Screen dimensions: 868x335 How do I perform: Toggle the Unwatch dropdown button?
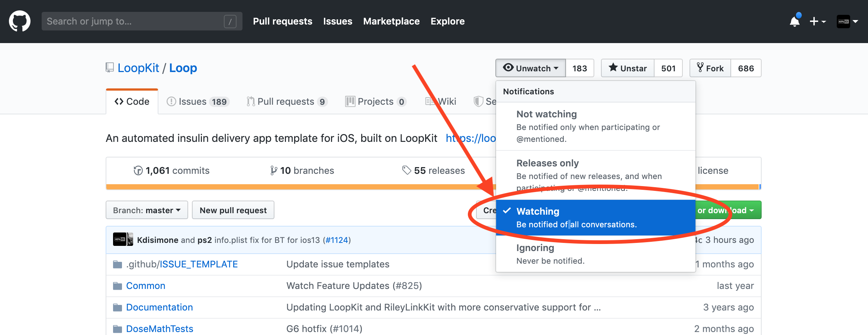pos(531,68)
